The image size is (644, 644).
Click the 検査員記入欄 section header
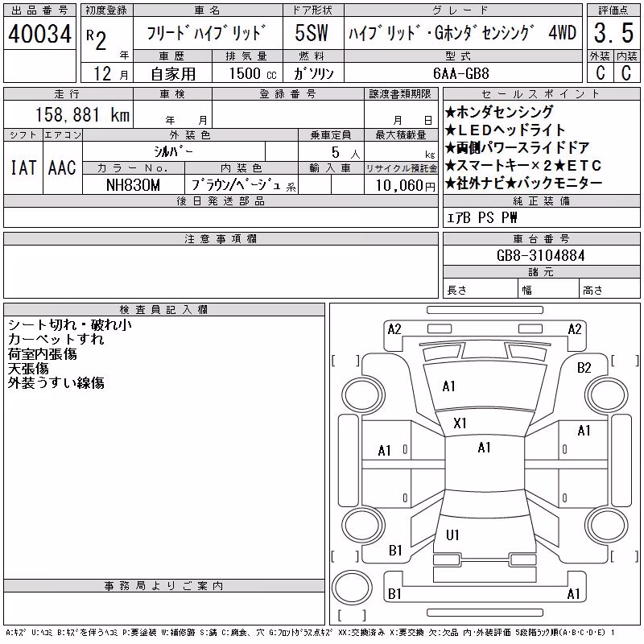[163, 309]
